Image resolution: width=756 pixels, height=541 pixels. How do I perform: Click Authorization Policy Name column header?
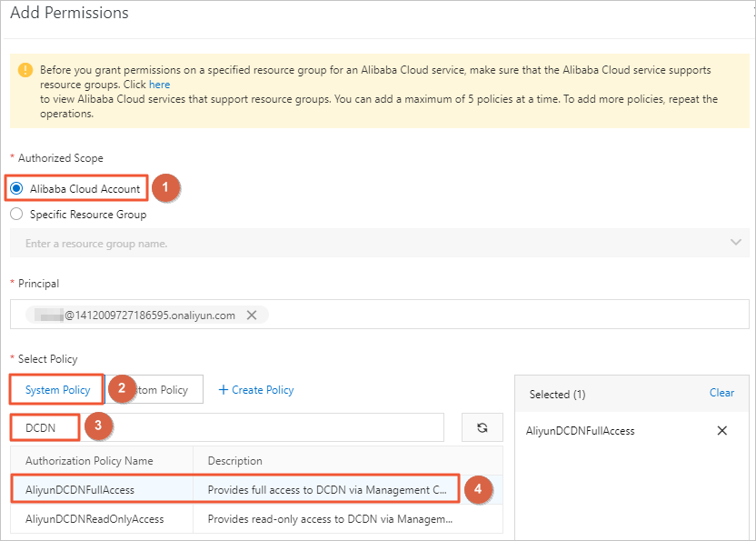coord(89,461)
